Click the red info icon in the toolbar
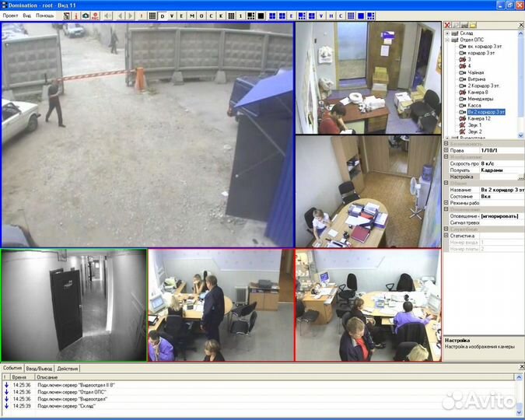Image resolution: width=525 pixels, height=420 pixels. pos(76,16)
